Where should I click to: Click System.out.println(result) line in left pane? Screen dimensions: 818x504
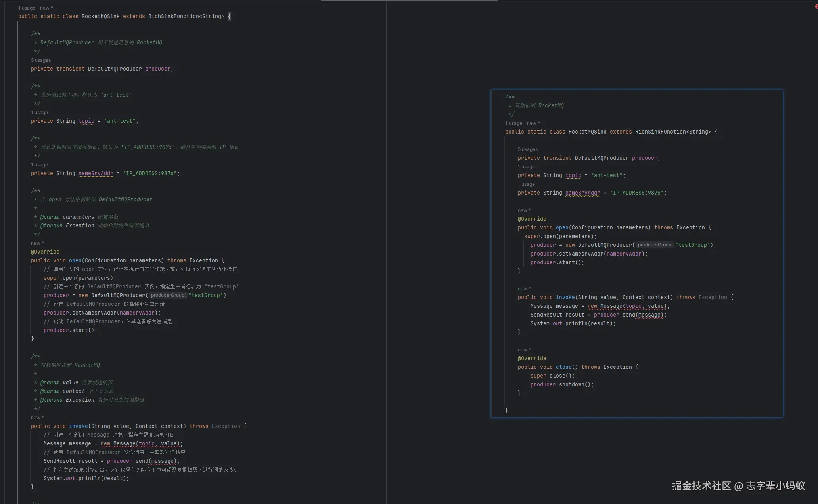click(x=86, y=478)
